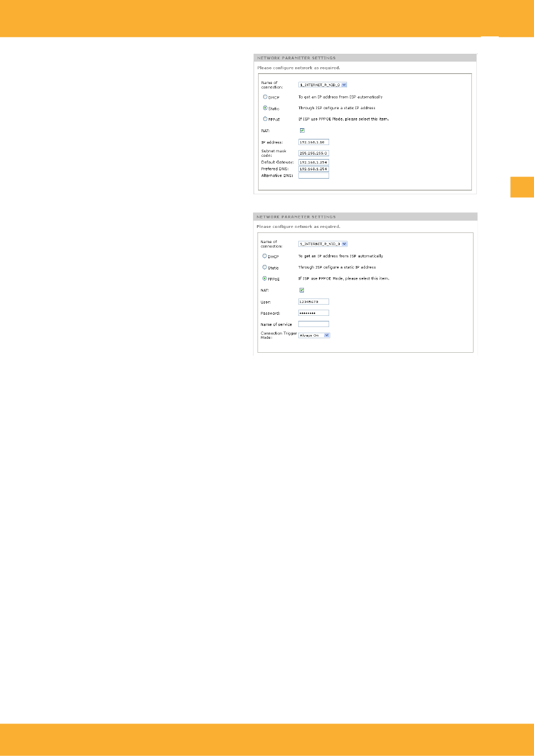Select the PPPoE radio button in the lower panel

coord(265,278)
